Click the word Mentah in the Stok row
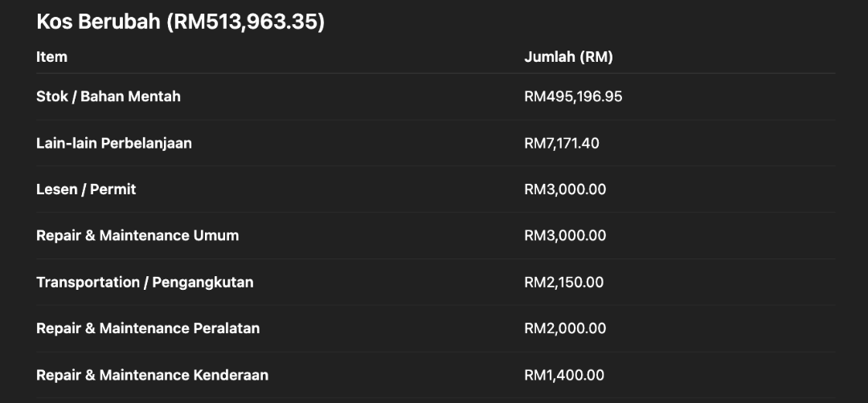This screenshot has height=403, width=868. tap(154, 96)
